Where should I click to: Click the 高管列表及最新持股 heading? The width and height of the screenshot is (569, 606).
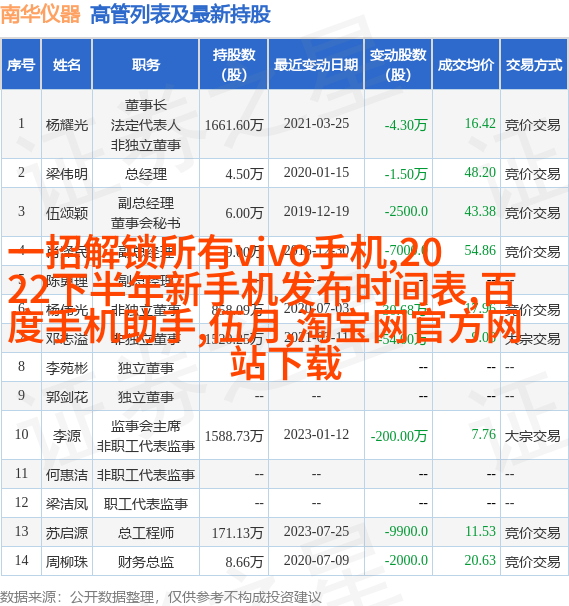coord(180,15)
